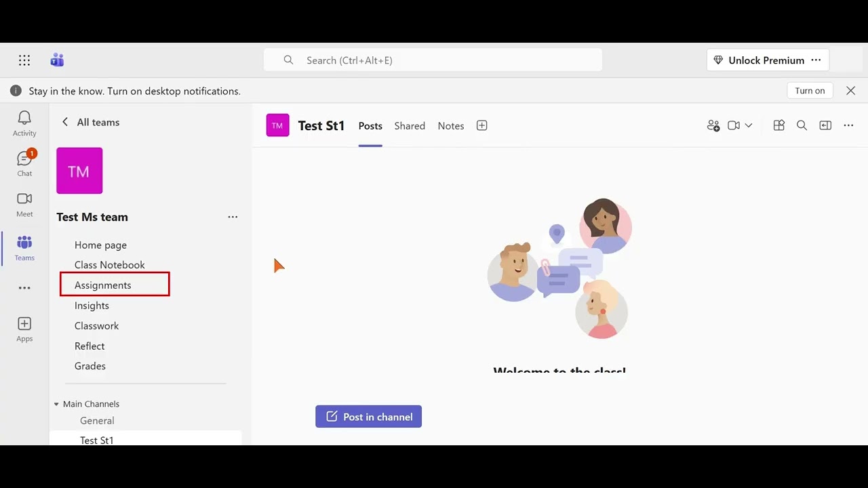Click Post in channel button
This screenshot has height=488, width=868.
tap(368, 417)
